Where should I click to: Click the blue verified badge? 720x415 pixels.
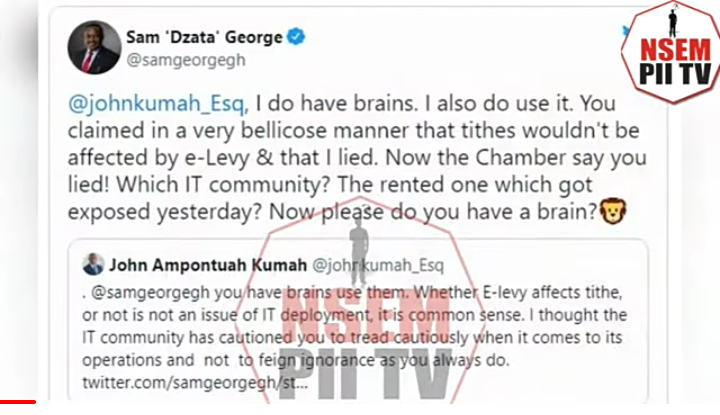click(x=296, y=37)
